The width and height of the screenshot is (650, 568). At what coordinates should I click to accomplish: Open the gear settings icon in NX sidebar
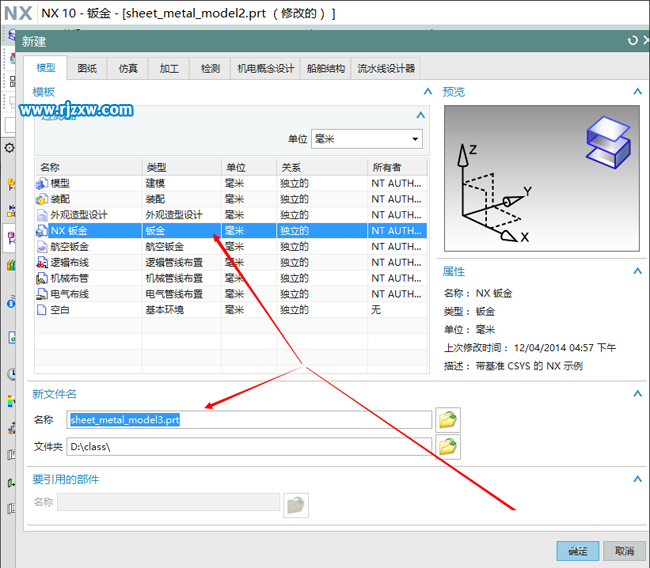9,148
